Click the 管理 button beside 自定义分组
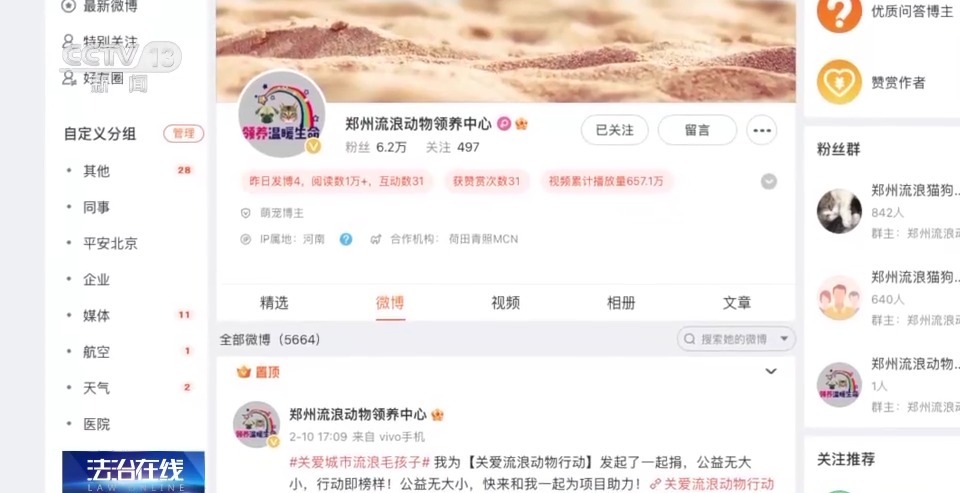Image resolution: width=960 pixels, height=493 pixels. [183, 134]
